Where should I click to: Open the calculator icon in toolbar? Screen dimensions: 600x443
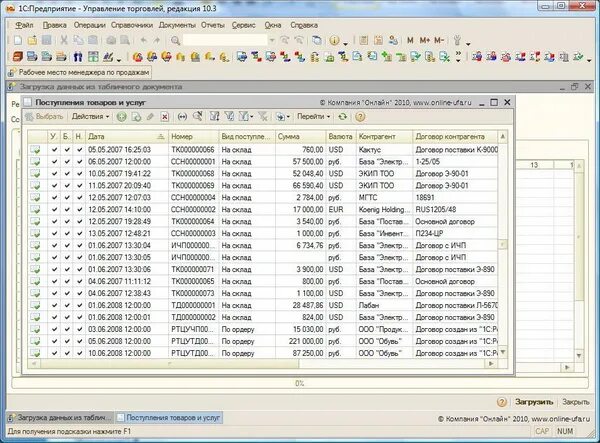point(364,40)
